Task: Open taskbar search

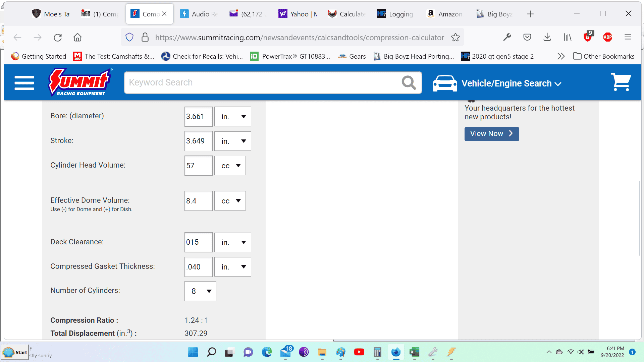Action: [212, 352]
